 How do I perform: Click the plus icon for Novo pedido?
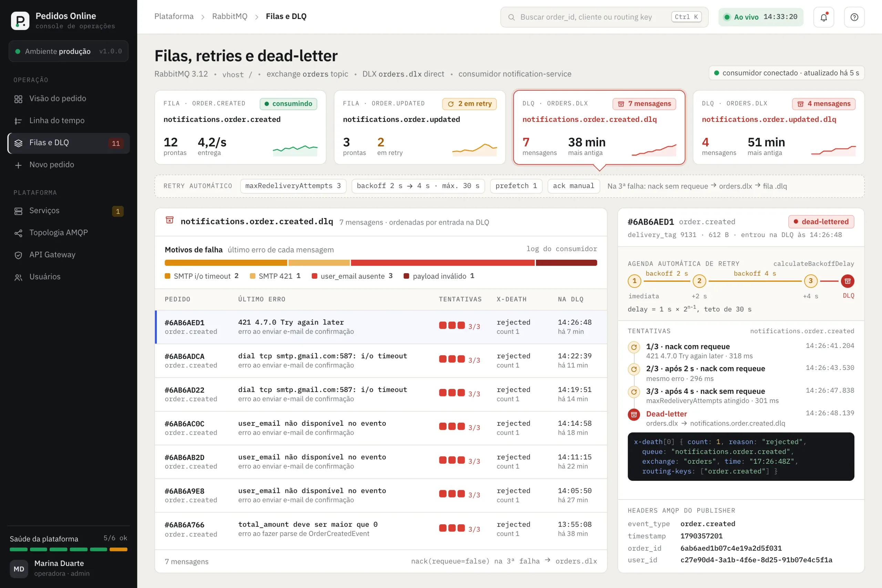18,165
